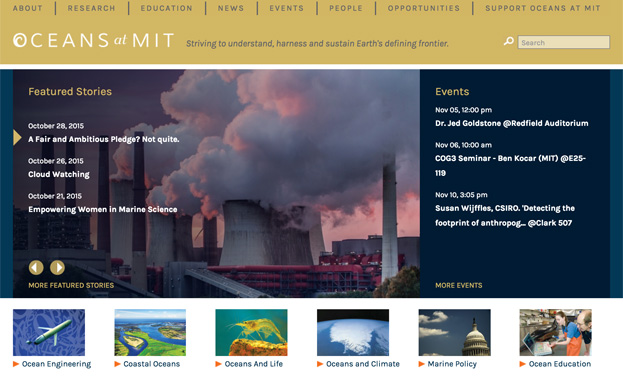
Task: Open the Oceans and Climate earth image
Action: tap(353, 332)
